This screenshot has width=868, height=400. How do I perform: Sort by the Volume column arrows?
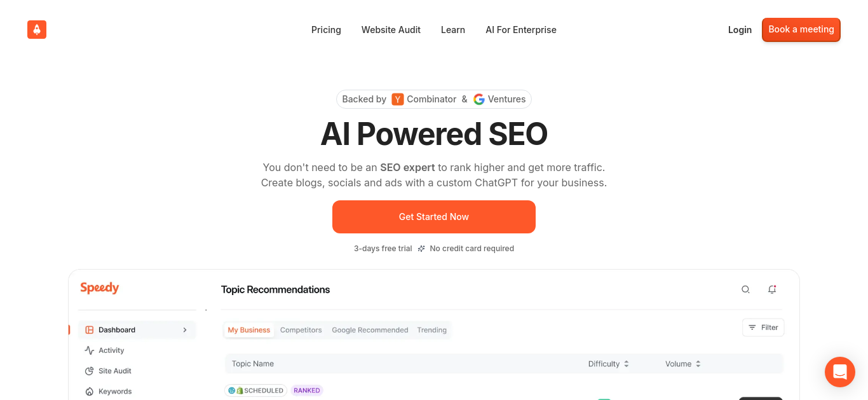(x=698, y=364)
